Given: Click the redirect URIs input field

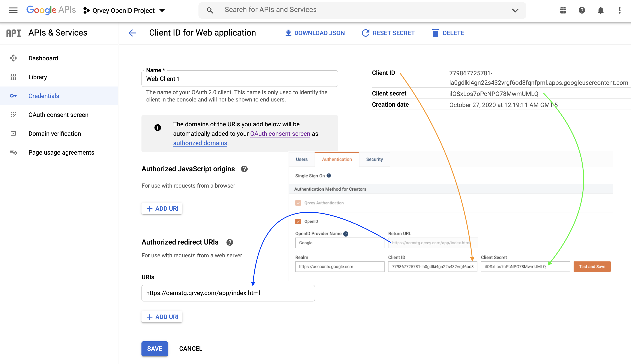Looking at the screenshot, I should click(x=228, y=293).
